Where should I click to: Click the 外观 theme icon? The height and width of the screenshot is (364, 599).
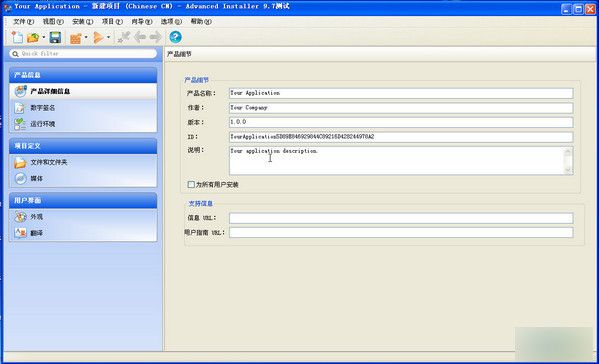tap(20, 217)
